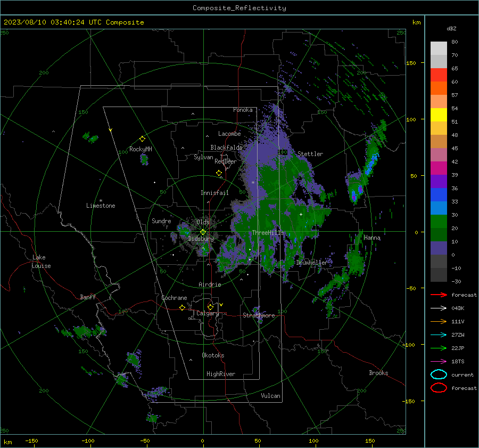Screen dimensions: 479x448
Task: Click the cyan current ellipse legend icon
Action: tap(439, 374)
